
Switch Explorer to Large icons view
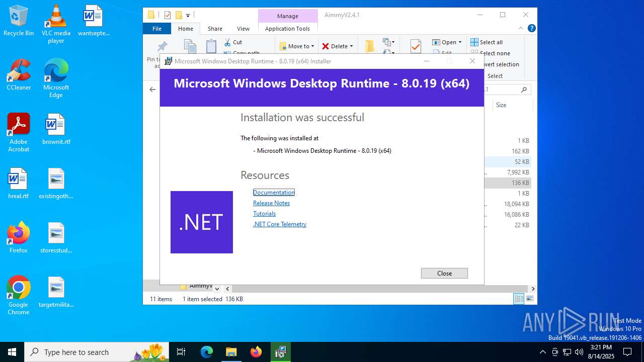click(529, 299)
